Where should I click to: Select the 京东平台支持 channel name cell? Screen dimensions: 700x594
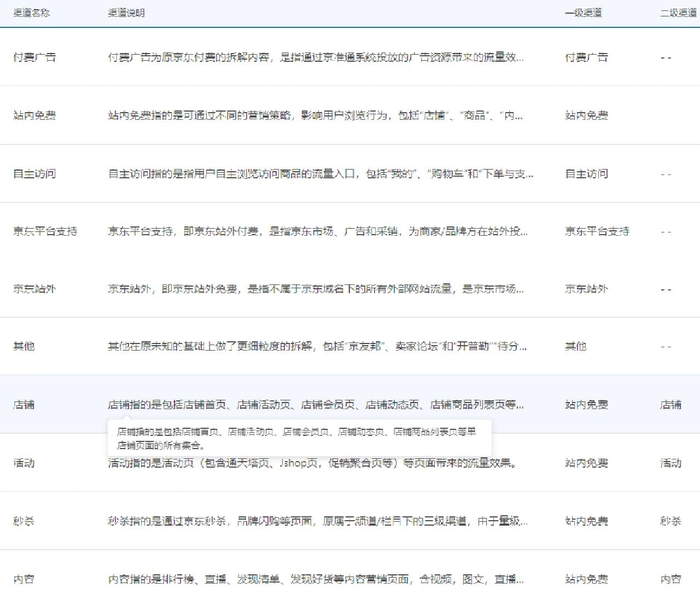pos(45,231)
